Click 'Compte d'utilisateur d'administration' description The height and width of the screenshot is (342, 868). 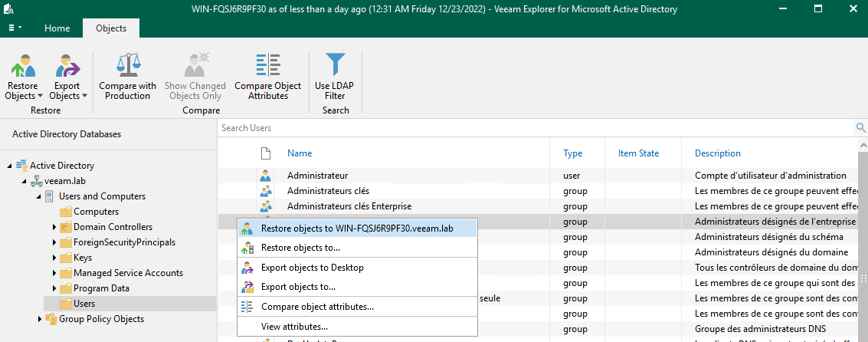(771, 176)
